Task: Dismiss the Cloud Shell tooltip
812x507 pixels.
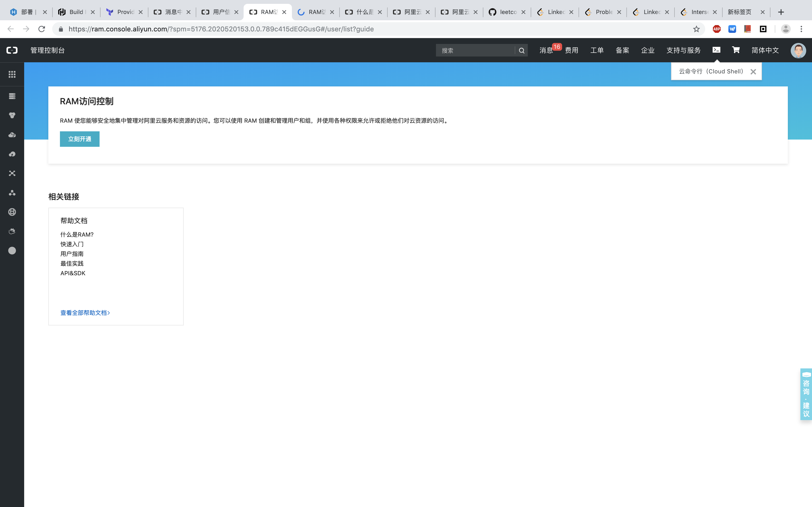Action: point(753,71)
